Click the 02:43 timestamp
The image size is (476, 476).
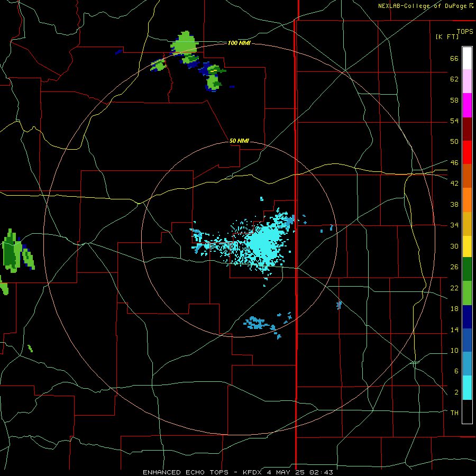[321, 472]
